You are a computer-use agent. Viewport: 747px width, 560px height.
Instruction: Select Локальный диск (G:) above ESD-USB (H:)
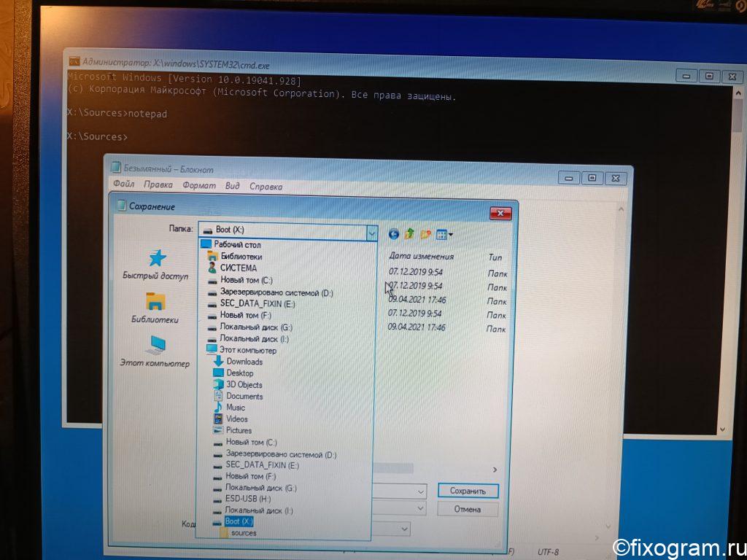(x=255, y=488)
